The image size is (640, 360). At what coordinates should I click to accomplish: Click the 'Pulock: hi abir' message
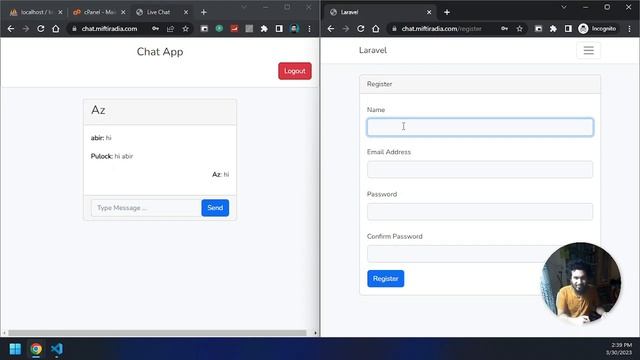[x=112, y=156]
